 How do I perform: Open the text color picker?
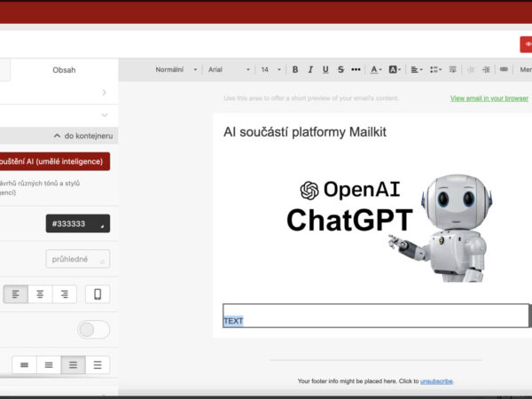(376, 69)
